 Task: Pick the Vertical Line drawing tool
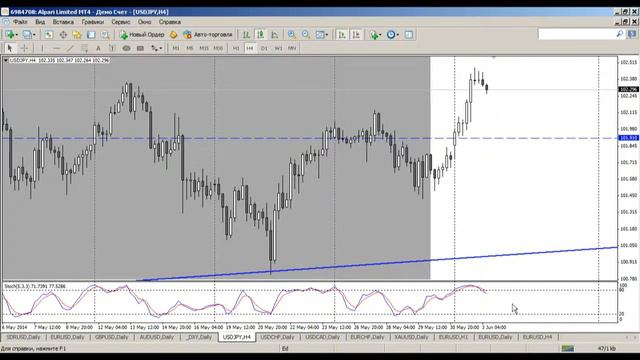point(42,48)
